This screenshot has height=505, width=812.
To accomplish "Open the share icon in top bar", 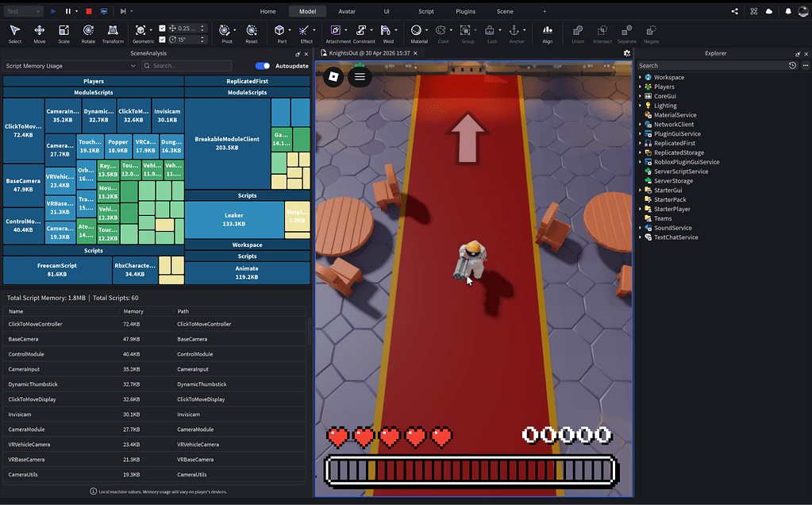I will 734,11.
